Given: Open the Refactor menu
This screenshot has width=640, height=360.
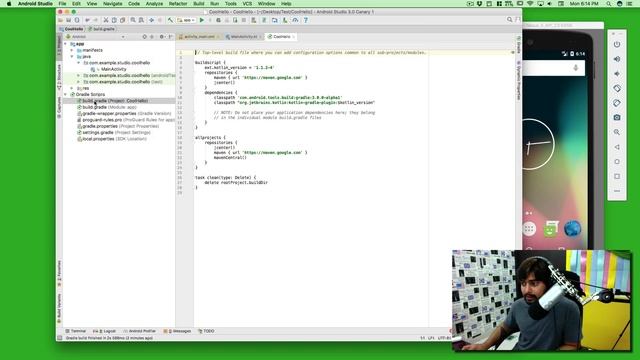Looking at the screenshot, I should [x=178, y=4].
